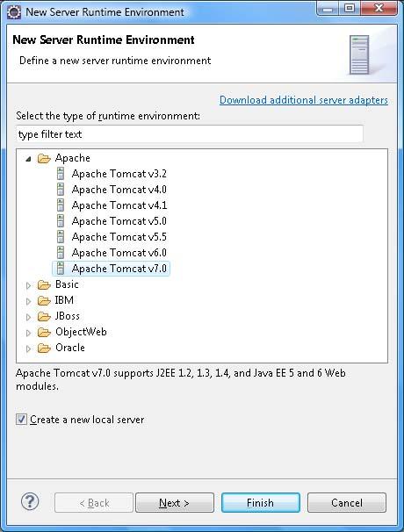This screenshot has width=404, height=532.
Task: Open Download additional server adapters link
Action: tap(304, 100)
